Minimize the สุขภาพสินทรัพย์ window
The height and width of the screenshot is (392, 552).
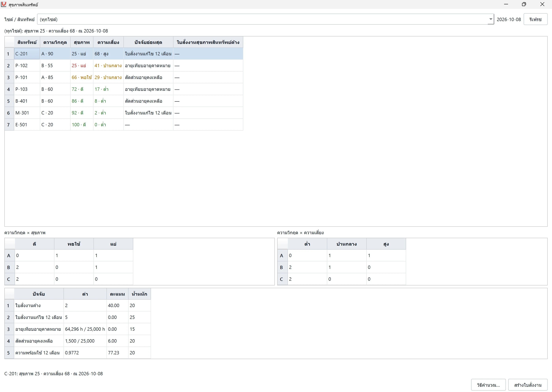pyautogui.click(x=506, y=4)
